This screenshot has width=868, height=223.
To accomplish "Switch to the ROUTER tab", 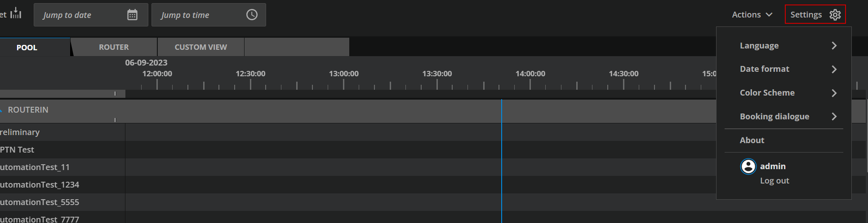I will 114,47.
